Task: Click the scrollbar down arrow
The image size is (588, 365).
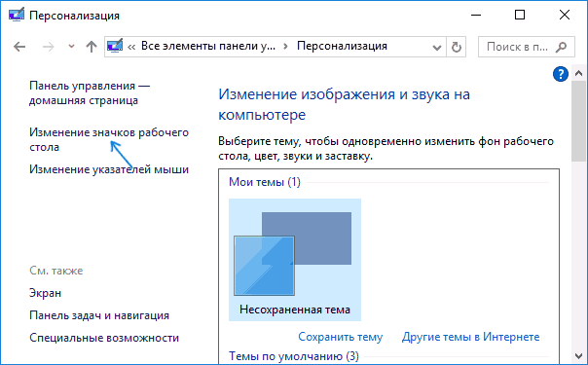Action: point(578,355)
